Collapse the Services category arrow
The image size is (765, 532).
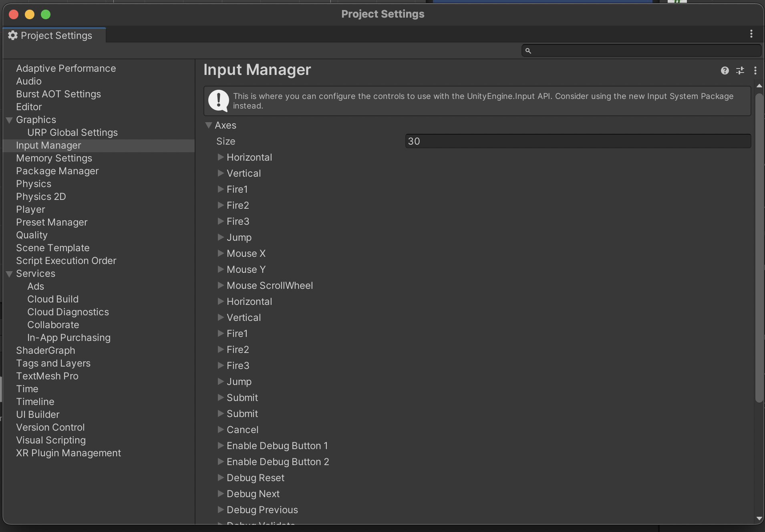pos(10,274)
